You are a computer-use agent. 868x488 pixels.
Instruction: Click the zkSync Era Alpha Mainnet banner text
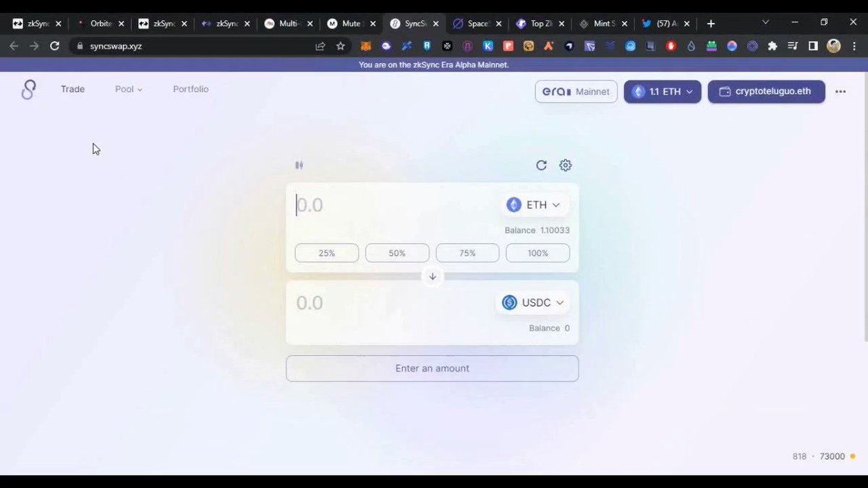click(434, 65)
